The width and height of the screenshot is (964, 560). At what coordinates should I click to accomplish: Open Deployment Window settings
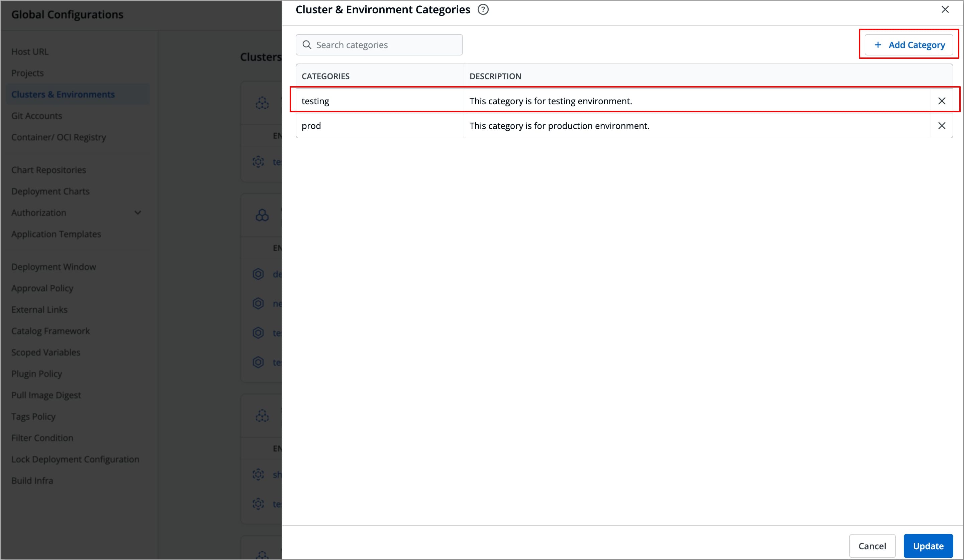(x=54, y=267)
